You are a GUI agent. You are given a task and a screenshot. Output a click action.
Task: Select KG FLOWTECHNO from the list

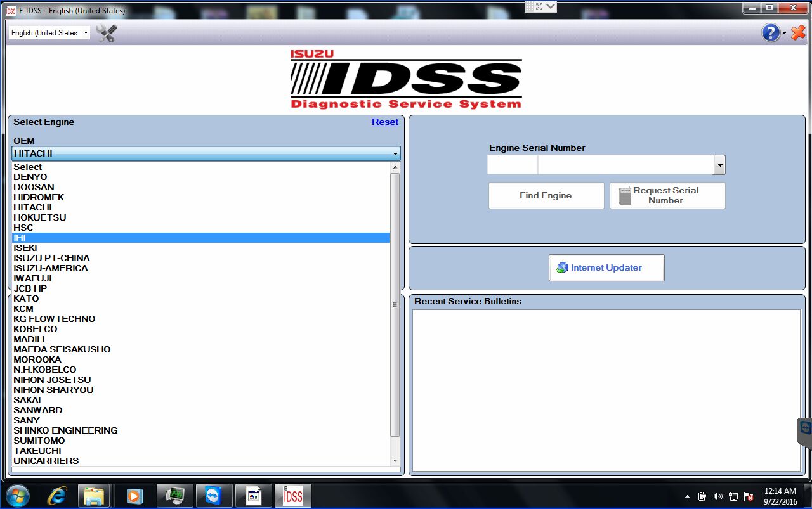200,319
